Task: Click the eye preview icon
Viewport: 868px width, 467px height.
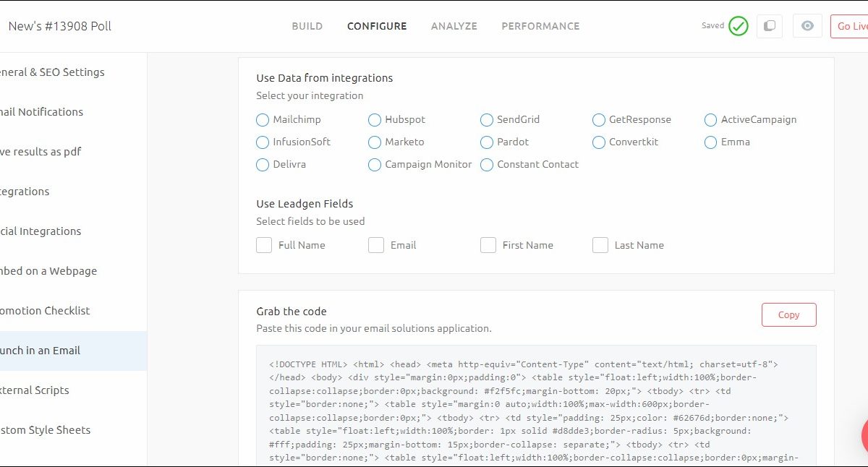Action: click(807, 26)
